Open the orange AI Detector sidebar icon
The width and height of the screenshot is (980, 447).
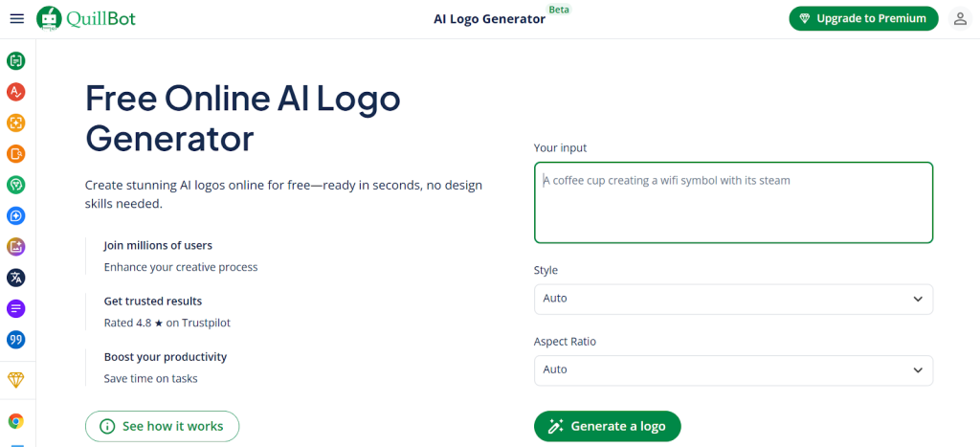tap(16, 123)
